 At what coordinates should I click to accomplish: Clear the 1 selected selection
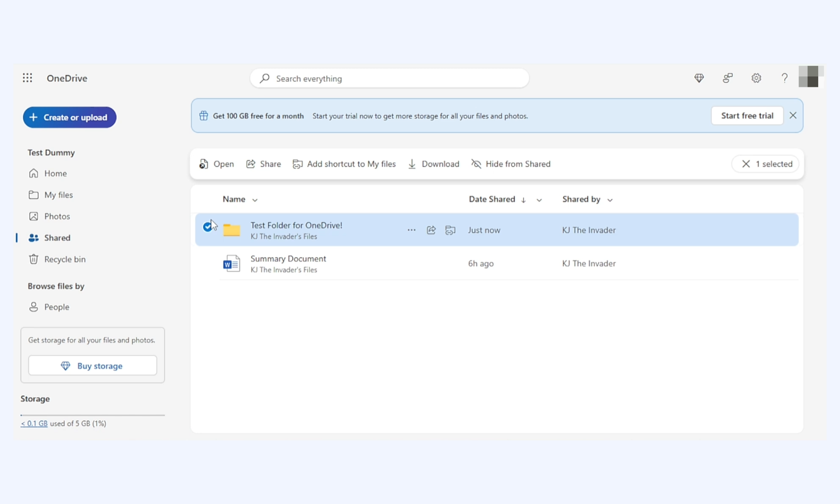click(746, 164)
